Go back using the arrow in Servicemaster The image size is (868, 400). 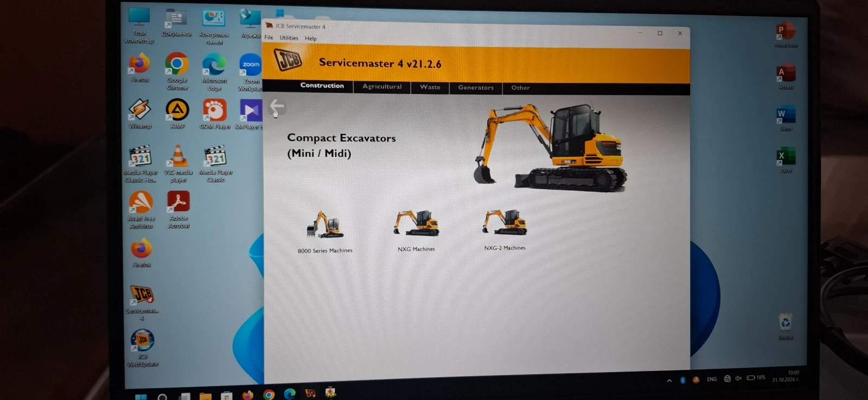point(277,106)
